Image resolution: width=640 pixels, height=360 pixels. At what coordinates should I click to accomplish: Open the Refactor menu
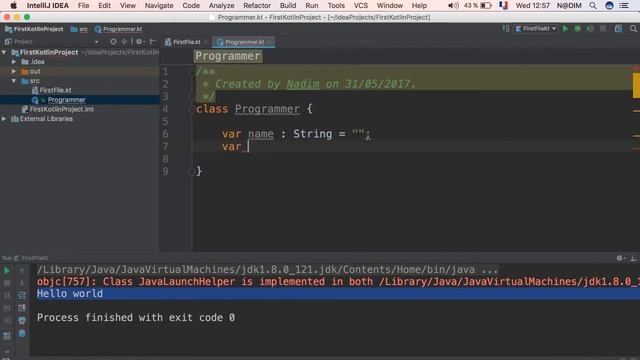click(x=257, y=5)
